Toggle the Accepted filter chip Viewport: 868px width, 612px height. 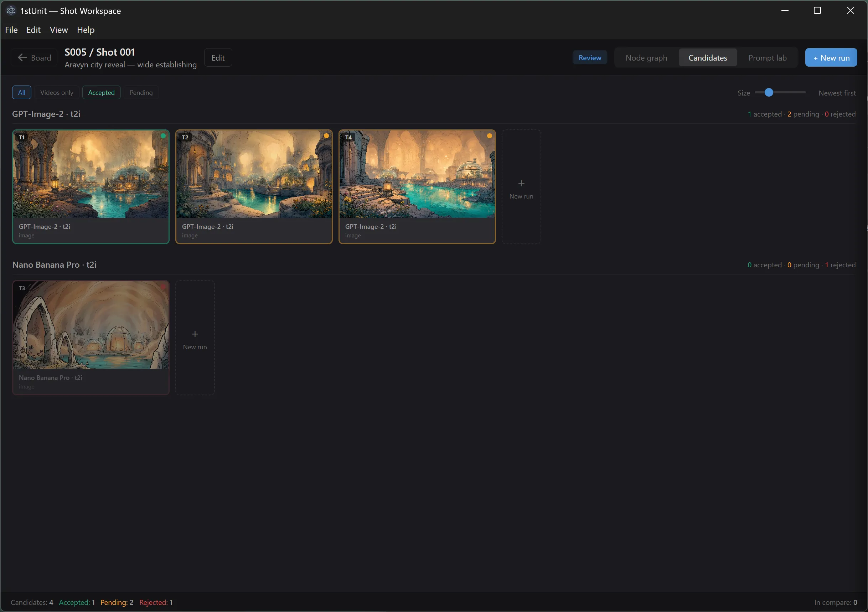point(101,92)
